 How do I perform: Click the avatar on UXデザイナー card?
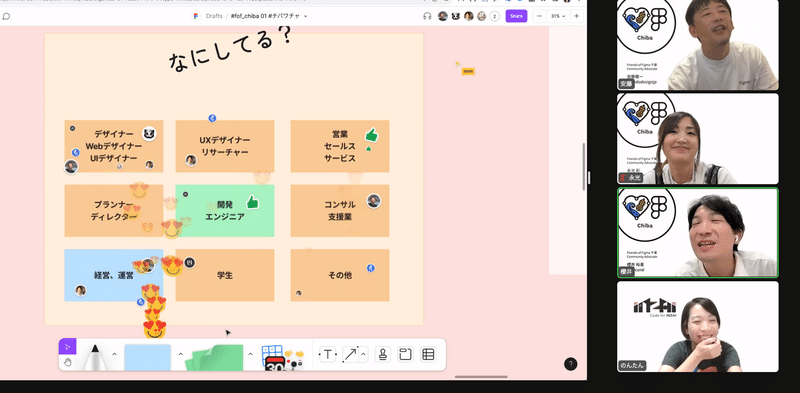[191, 160]
